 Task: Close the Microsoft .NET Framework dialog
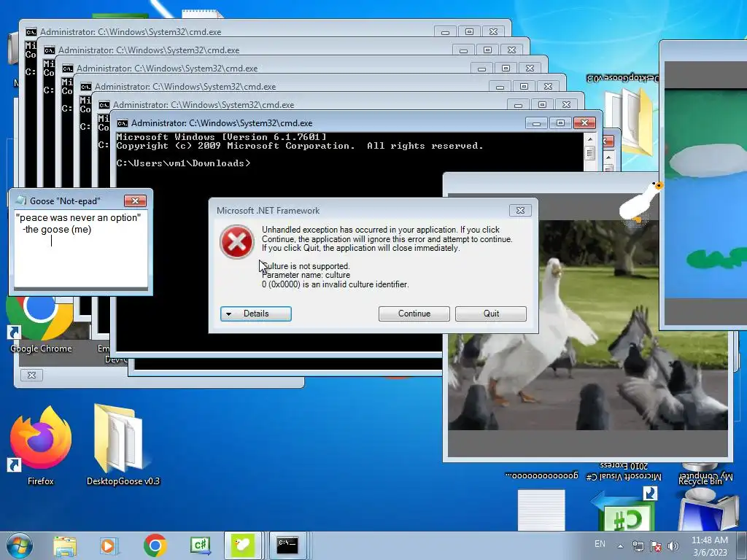tap(520, 210)
